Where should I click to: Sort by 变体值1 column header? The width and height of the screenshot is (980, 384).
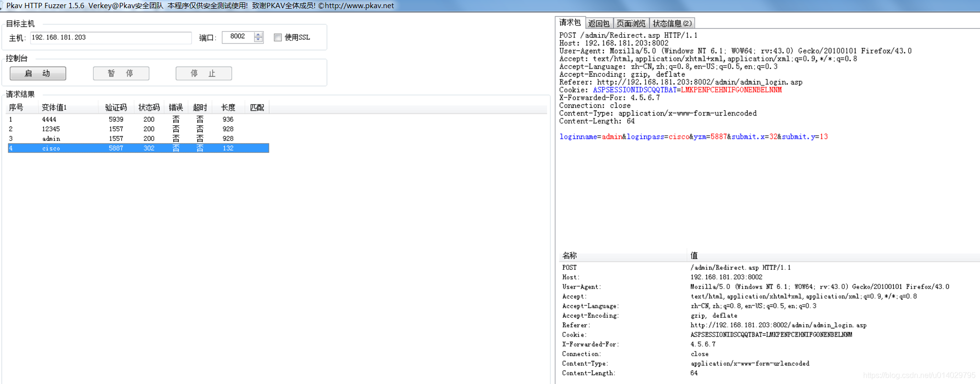(x=68, y=107)
